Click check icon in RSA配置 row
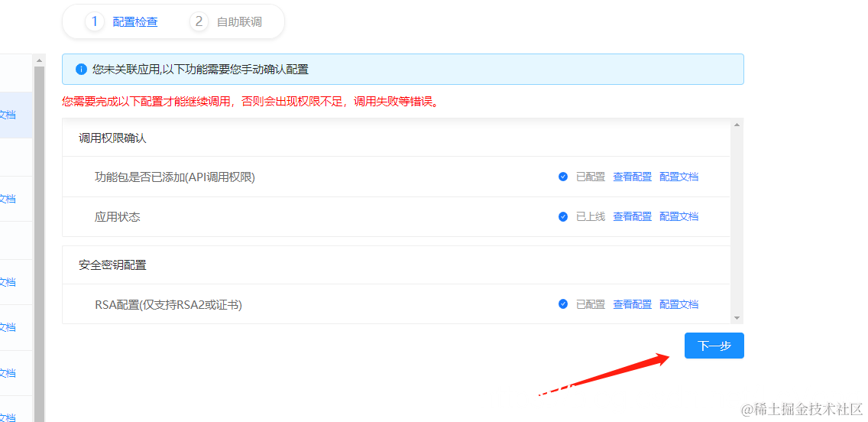The height and width of the screenshot is (422, 868). [563, 304]
